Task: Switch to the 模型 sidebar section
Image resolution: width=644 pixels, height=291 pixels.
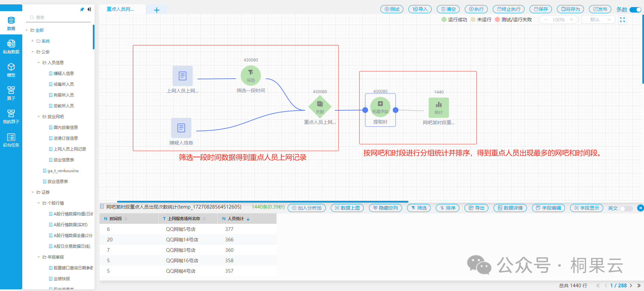Action: pos(11,70)
